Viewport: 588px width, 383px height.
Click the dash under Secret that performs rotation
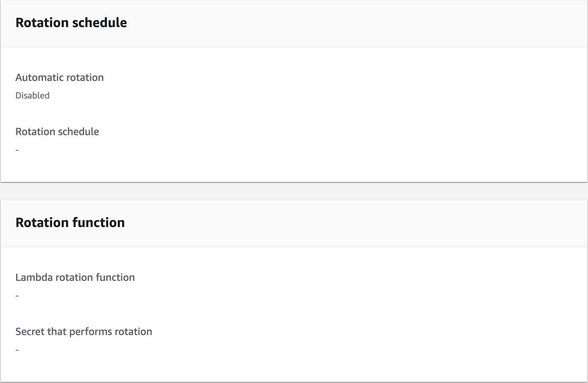pos(17,350)
